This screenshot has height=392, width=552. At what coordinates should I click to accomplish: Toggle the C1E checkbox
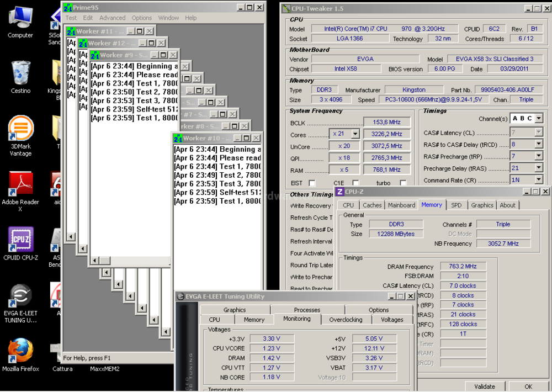click(356, 183)
